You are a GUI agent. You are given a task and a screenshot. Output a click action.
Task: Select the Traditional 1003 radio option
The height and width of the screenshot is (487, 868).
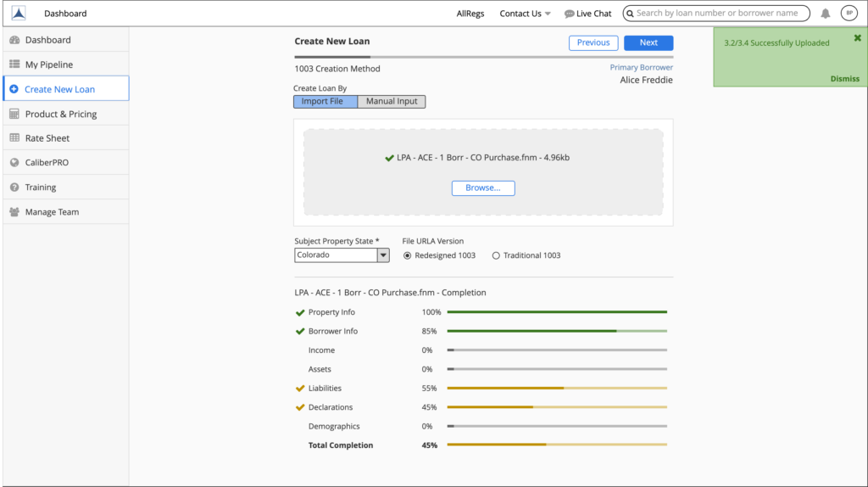[x=496, y=255]
